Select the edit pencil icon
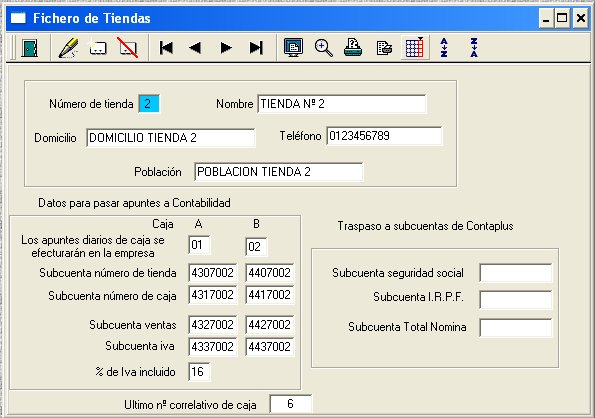This screenshot has height=418, width=595. tap(68, 48)
